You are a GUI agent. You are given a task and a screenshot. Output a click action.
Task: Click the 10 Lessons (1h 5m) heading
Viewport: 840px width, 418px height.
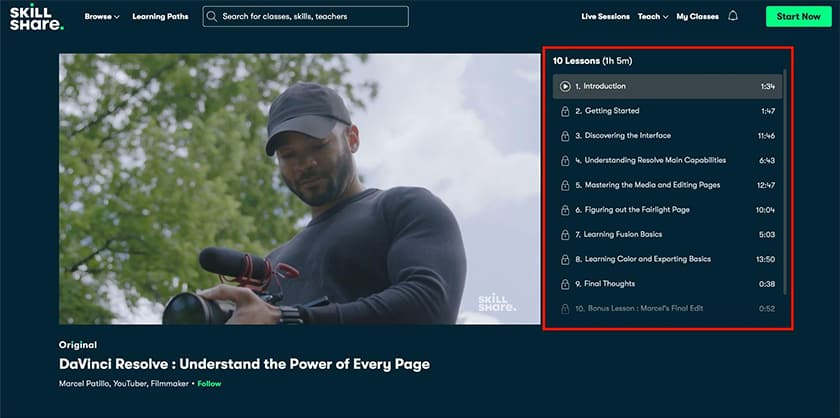592,61
